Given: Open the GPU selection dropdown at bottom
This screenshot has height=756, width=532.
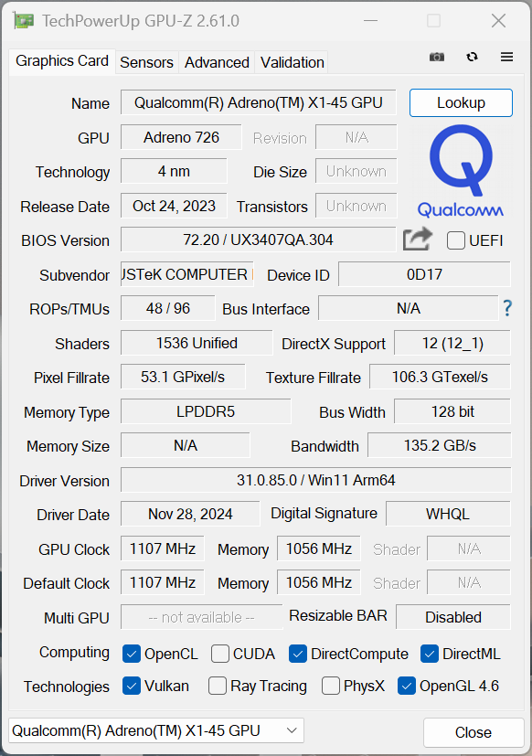Looking at the screenshot, I should point(156,730).
